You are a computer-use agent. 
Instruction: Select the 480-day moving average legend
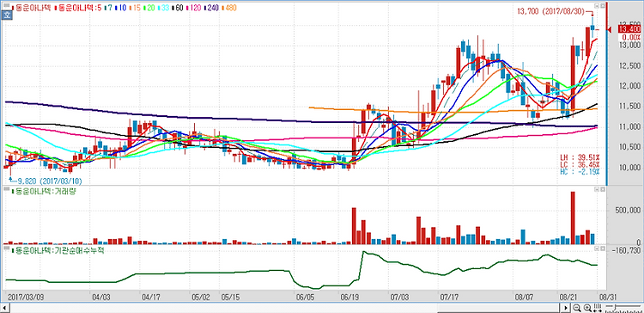click(229, 8)
